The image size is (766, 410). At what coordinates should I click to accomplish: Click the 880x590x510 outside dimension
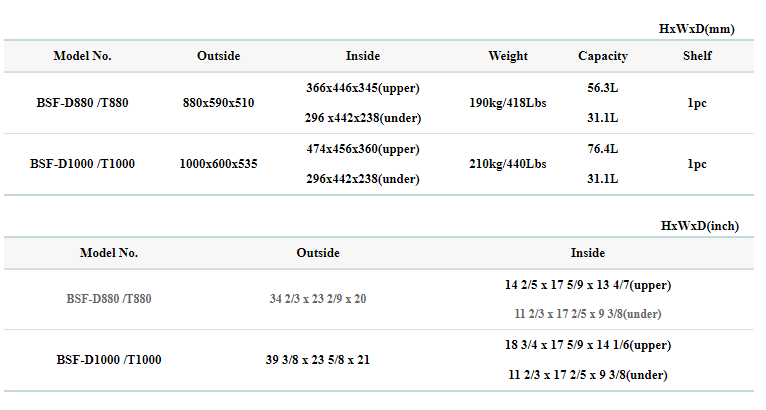click(218, 103)
